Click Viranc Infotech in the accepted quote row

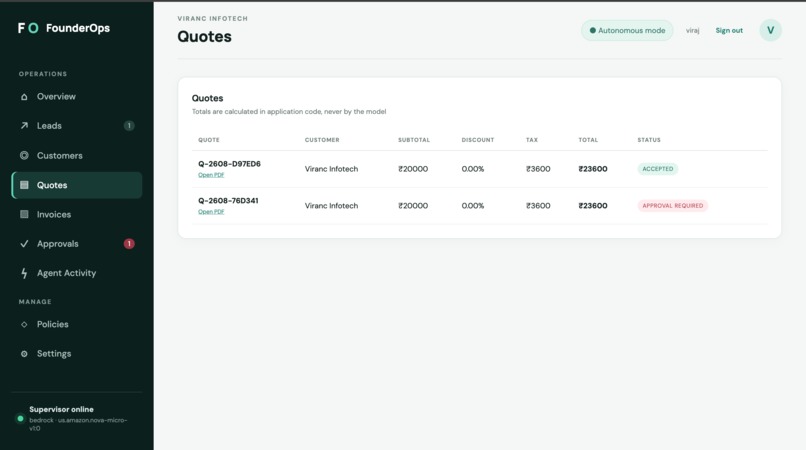pos(331,169)
